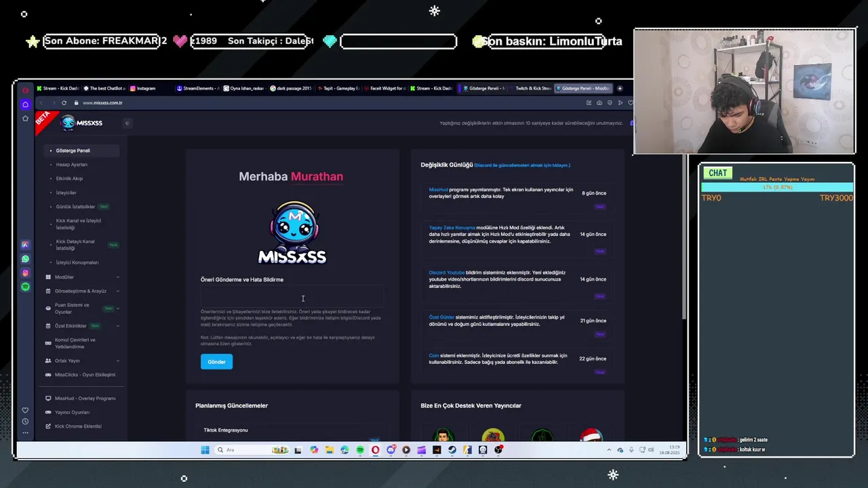Show hidden icons in the system tray
868x488 pixels.
tap(609, 450)
